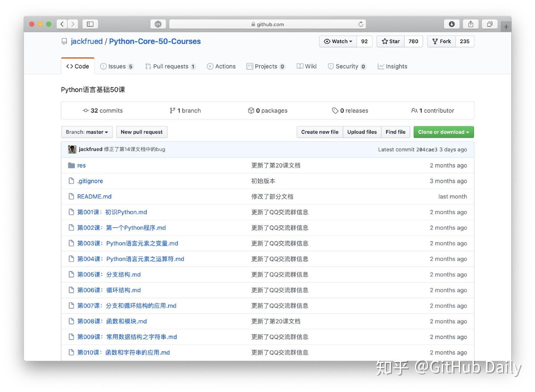Screen dimensions: 535x392
Task: Click the New pull request button
Action: coord(142,132)
